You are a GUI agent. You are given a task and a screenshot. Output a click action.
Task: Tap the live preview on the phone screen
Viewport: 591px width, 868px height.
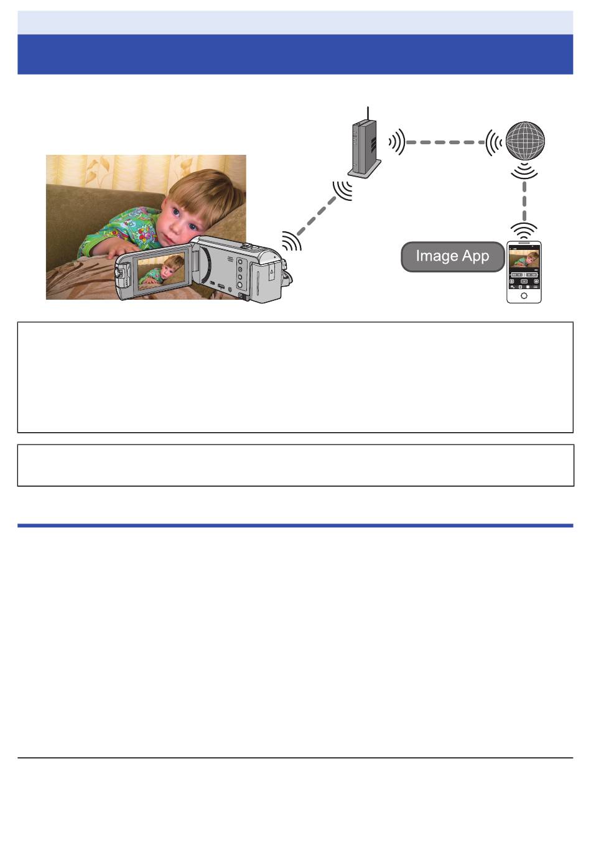click(524, 258)
